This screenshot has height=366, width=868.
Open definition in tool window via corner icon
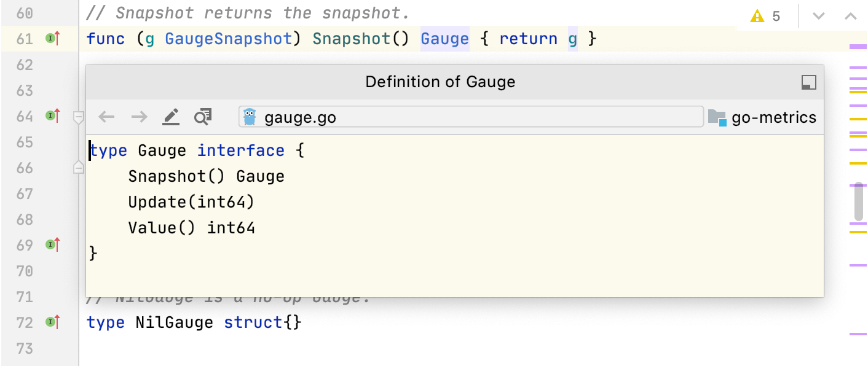click(x=808, y=82)
